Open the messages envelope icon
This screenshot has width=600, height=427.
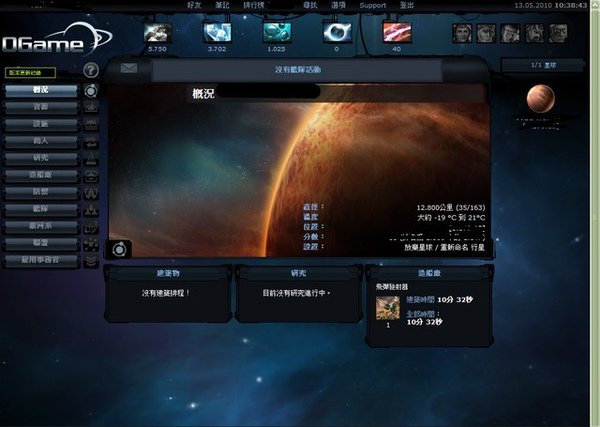129,68
